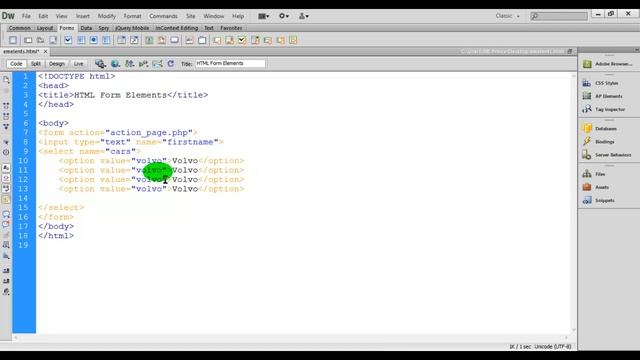Insert a Form element from Forms bar
The height and width of the screenshot is (360, 640).
click(x=13, y=40)
